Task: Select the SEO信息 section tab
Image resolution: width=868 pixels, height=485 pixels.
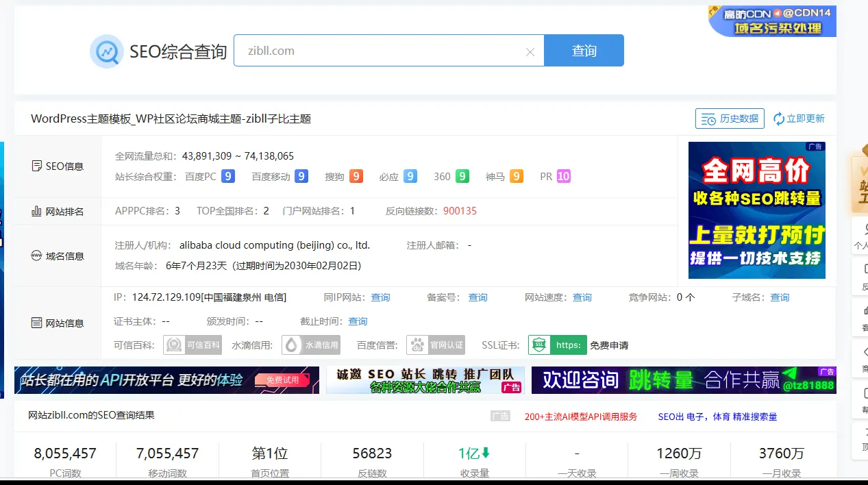Action: [x=58, y=166]
